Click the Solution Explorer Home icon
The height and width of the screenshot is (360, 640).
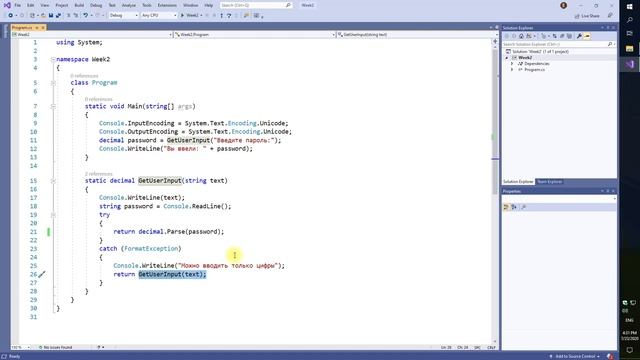521,36
